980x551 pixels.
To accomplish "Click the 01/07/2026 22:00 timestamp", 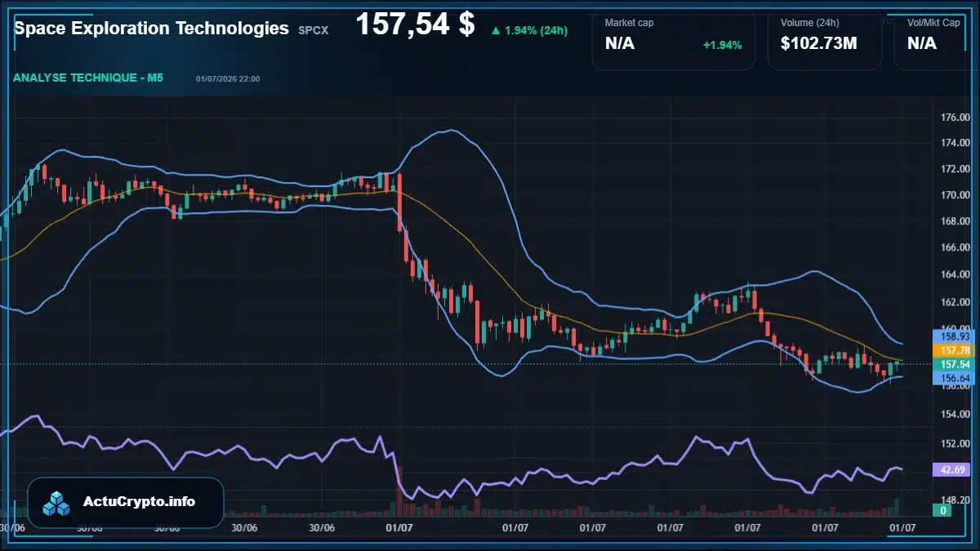I will pyautogui.click(x=228, y=78).
